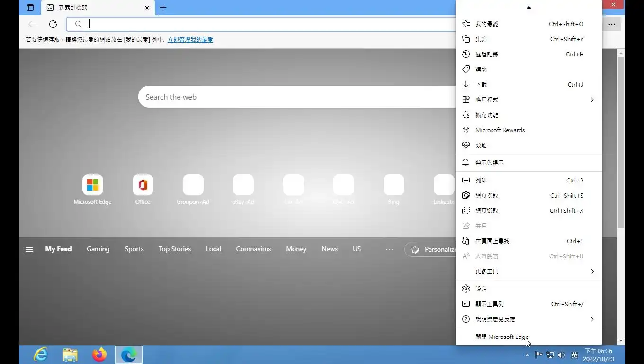Open the tab actions menu icon
The width and height of the screenshot is (644, 364).
pyautogui.click(x=30, y=8)
